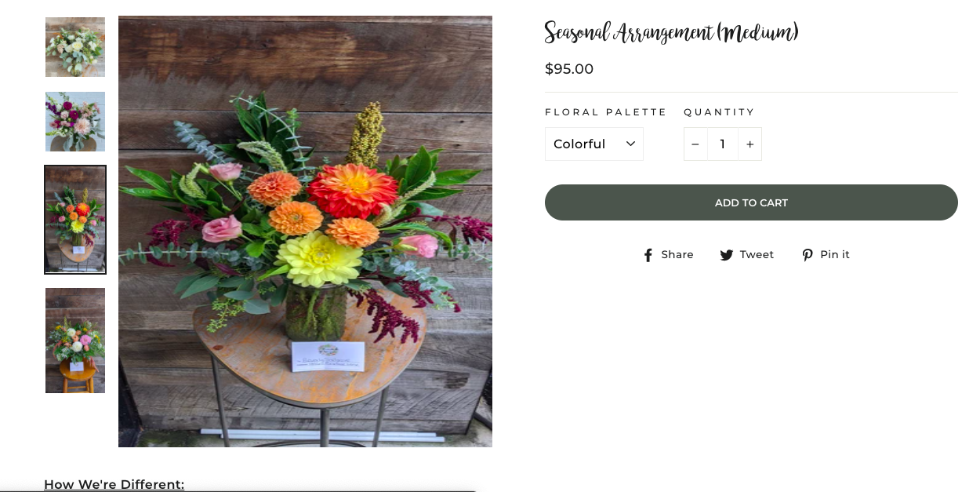
Task: View the thumbnail with the orange stool
Action: [x=75, y=341]
